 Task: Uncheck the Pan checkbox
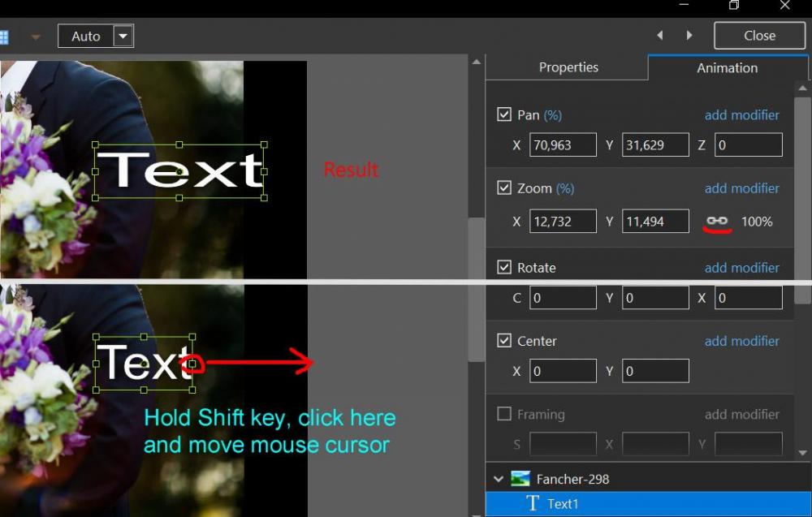504,115
